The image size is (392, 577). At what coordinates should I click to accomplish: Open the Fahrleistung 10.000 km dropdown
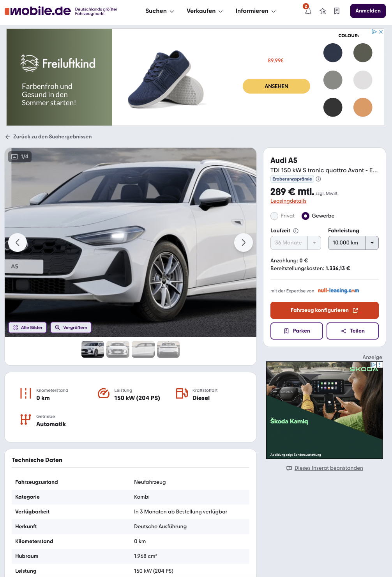click(x=353, y=243)
